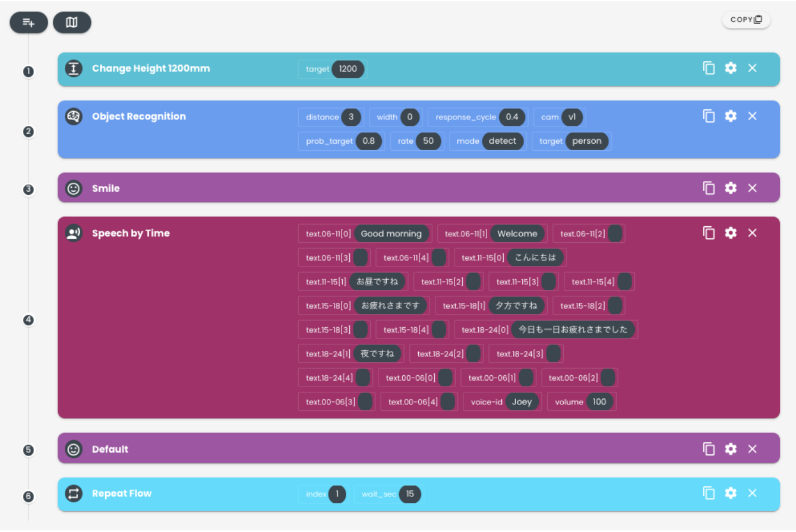
Task: Click the add step list button
Action: (x=29, y=23)
